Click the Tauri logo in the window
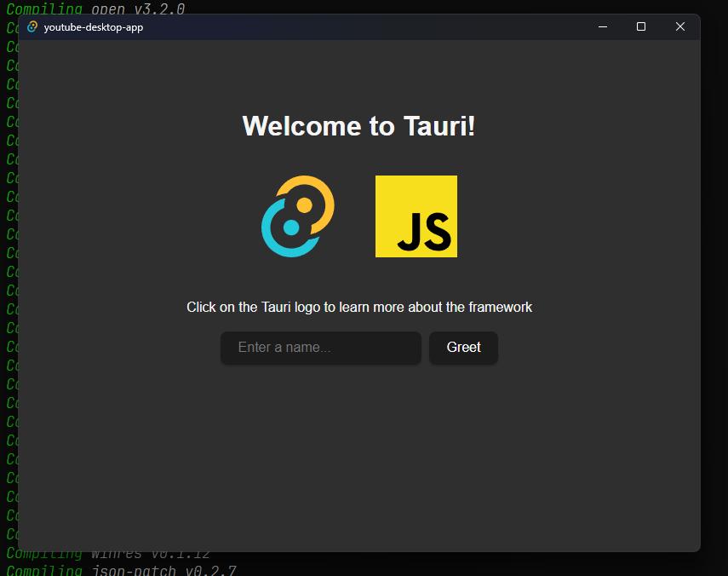Viewport: 728px width, 576px height. point(298,216)
